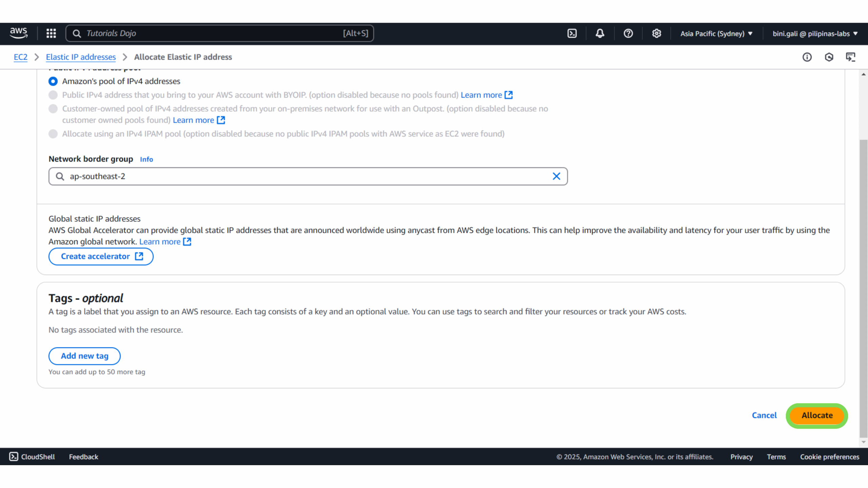The height and width of the screenshot is (488, 868).
Task: Open the settings gear in the navigation bar
Action: [x=656, y=33]
